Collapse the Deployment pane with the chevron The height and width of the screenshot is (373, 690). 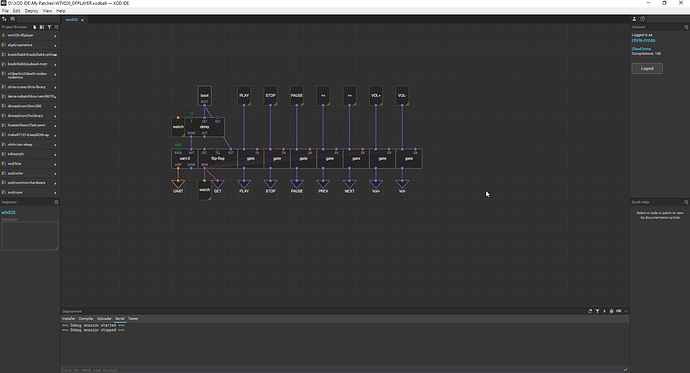click(x=626, y=311)
